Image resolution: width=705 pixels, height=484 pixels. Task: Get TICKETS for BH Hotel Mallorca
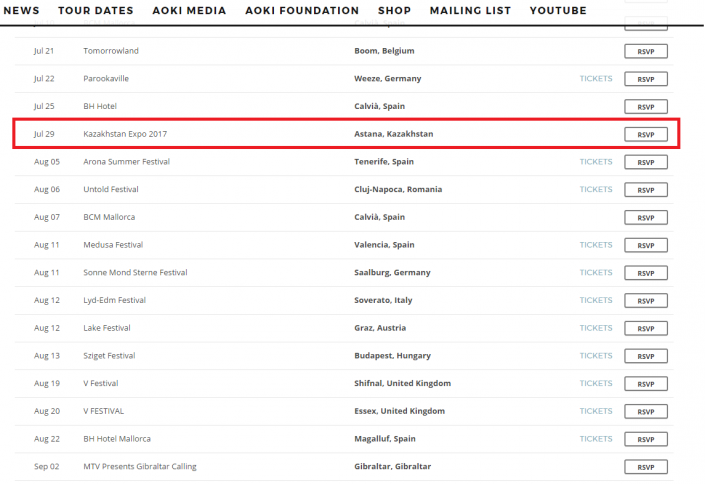point(596,439)
